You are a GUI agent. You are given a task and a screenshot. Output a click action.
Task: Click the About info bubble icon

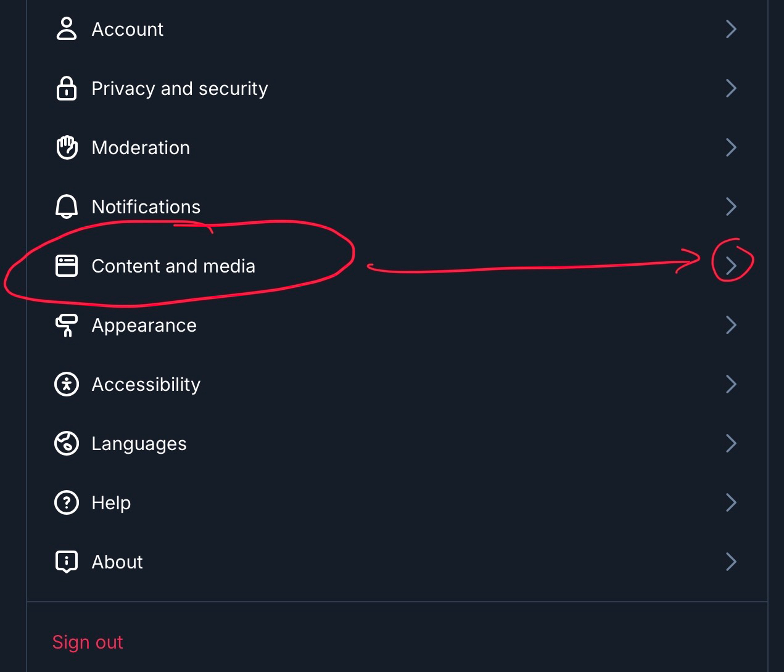(x=67, y=562)
